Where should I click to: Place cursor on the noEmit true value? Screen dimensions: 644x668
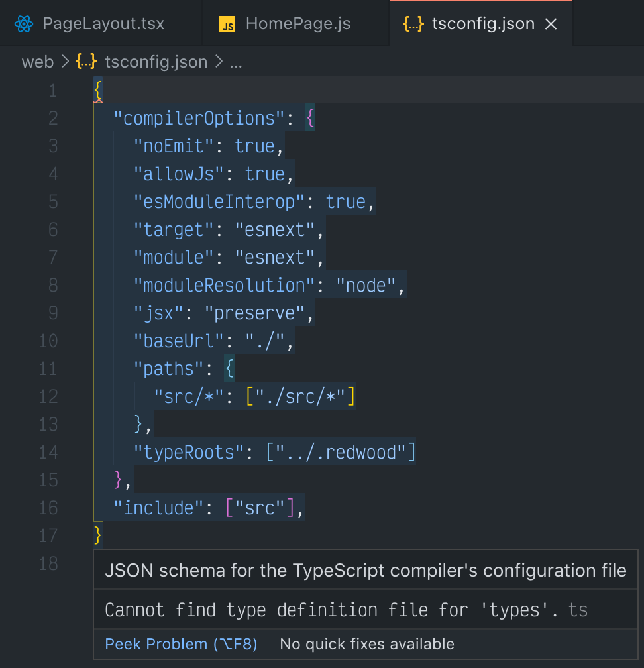coord(254,146)
